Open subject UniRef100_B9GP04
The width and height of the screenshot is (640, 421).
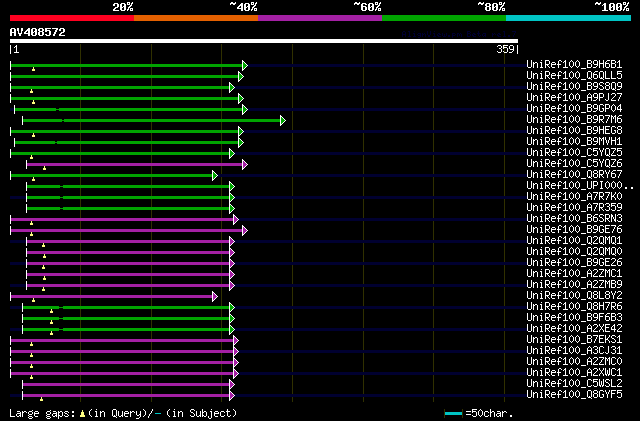pyautogui.click(x=574, y=108)
